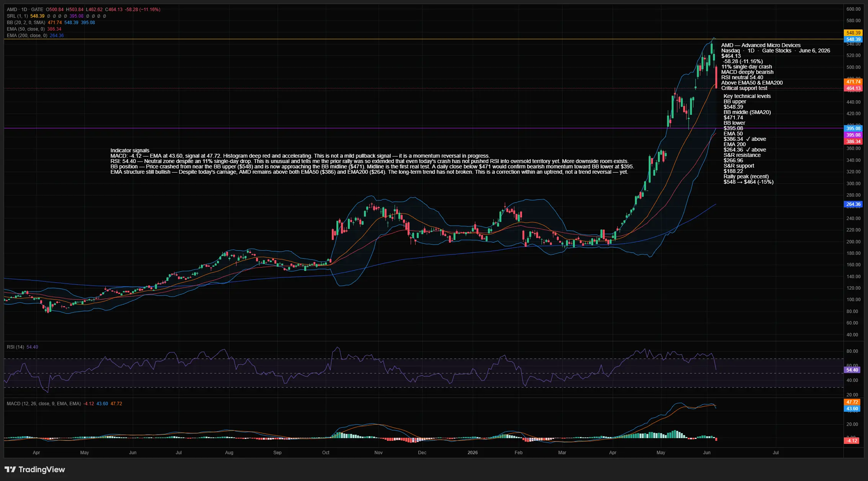Click the blue 43.60 MACD axis label

tap(852, 409)
